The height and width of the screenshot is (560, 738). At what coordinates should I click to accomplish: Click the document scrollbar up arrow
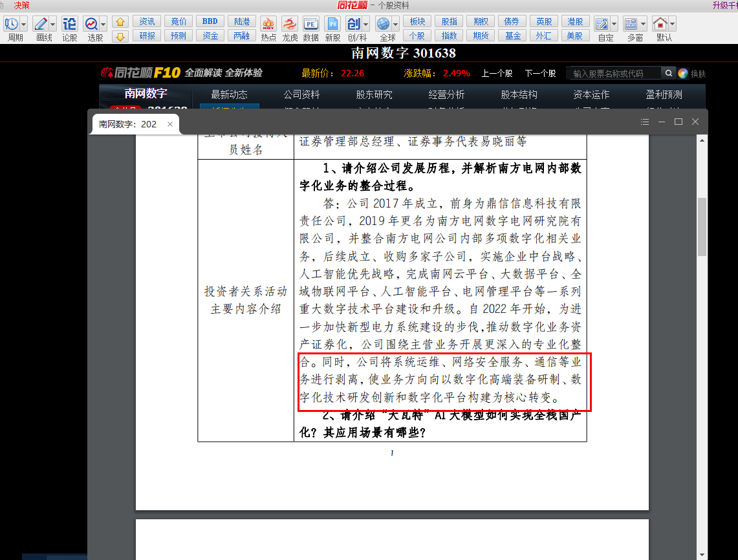point(702,140)
